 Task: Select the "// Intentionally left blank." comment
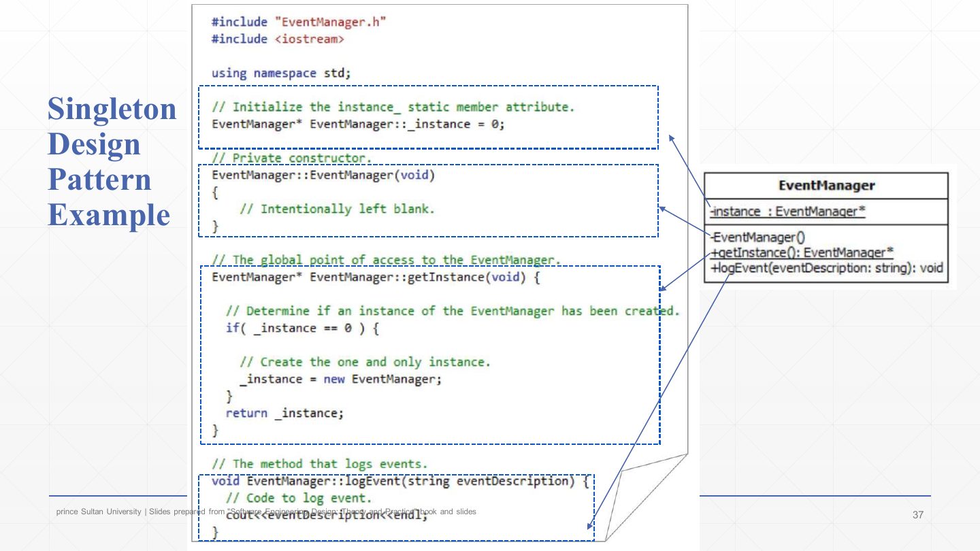[x=338, y=209]
